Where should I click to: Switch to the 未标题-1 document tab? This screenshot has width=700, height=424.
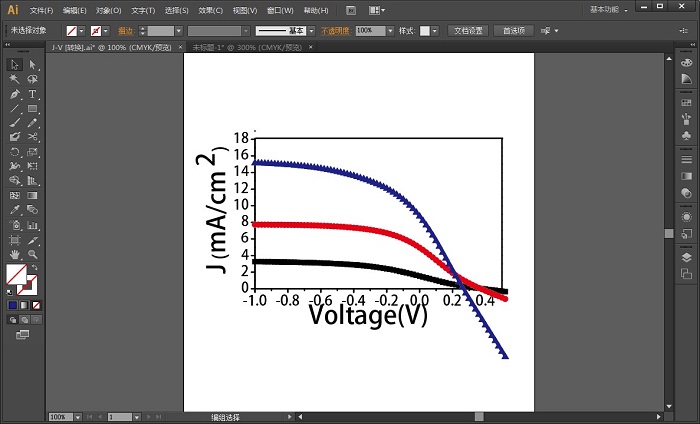pyautogui.click(x=247, y=47)
